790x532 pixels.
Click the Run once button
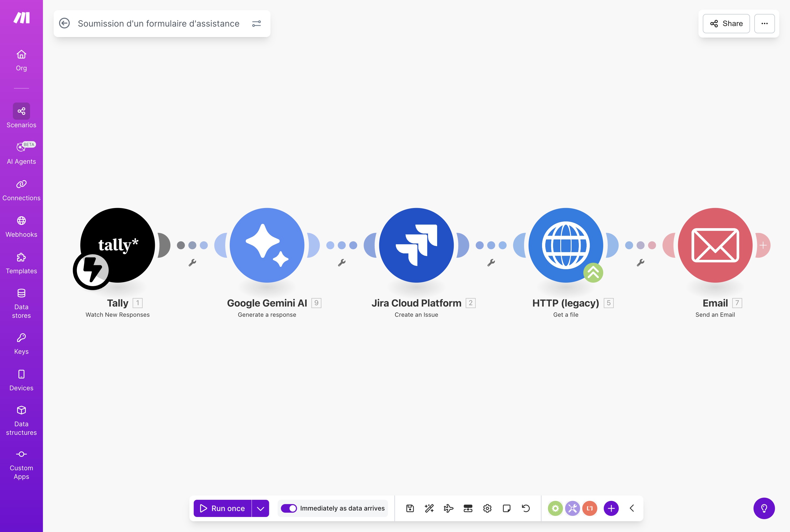pyautogui.click(x=222, y=508)
